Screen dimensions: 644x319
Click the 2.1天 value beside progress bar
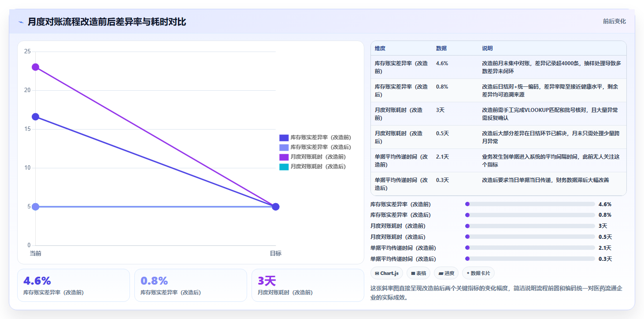tap(605, 248)
